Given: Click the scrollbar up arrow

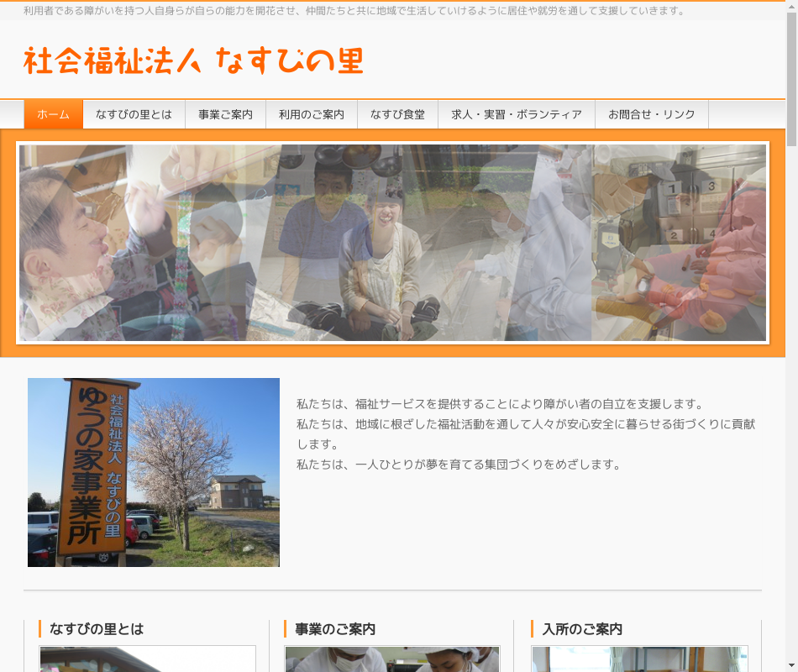Looking at the screenshot, I should [791, 6].
